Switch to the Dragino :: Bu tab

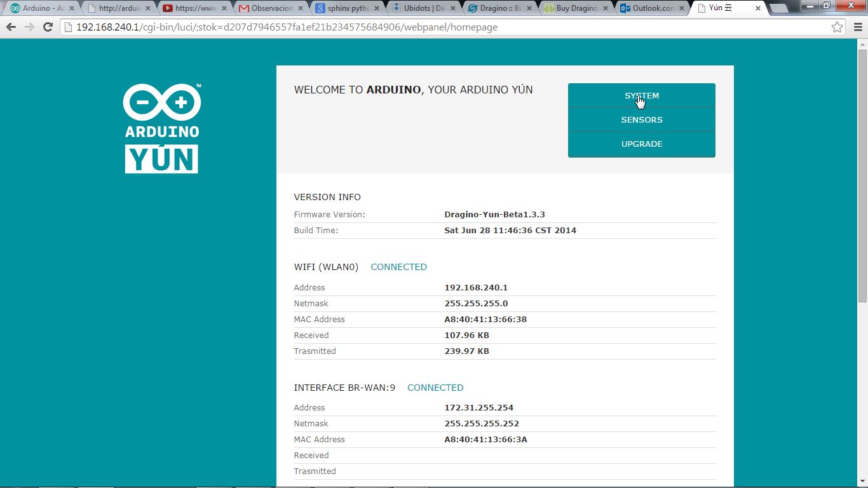click(500, 9)
